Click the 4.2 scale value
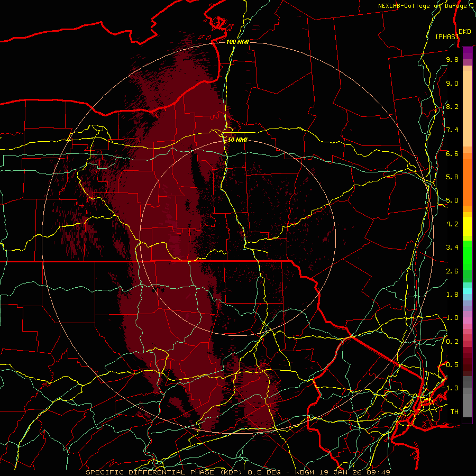The height and width of the screenshot is (476, 476). click(x=452, y=224)
